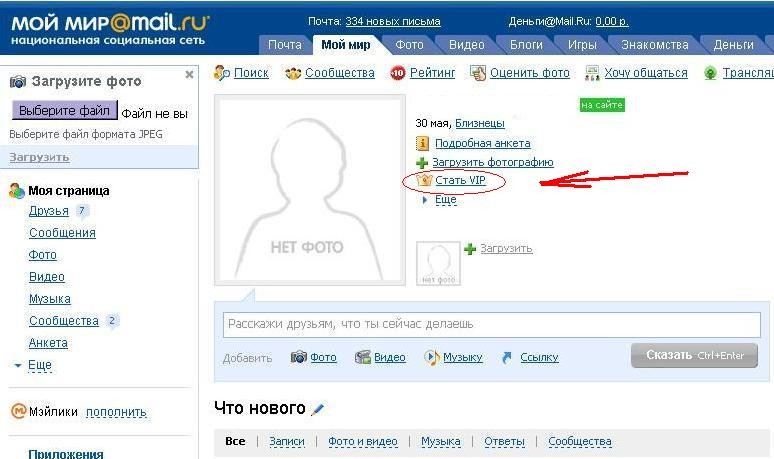Screen dimensions: 774x459
Task: Click the pencil edit icon beside Что нового
Action: (x=318, y=409)
